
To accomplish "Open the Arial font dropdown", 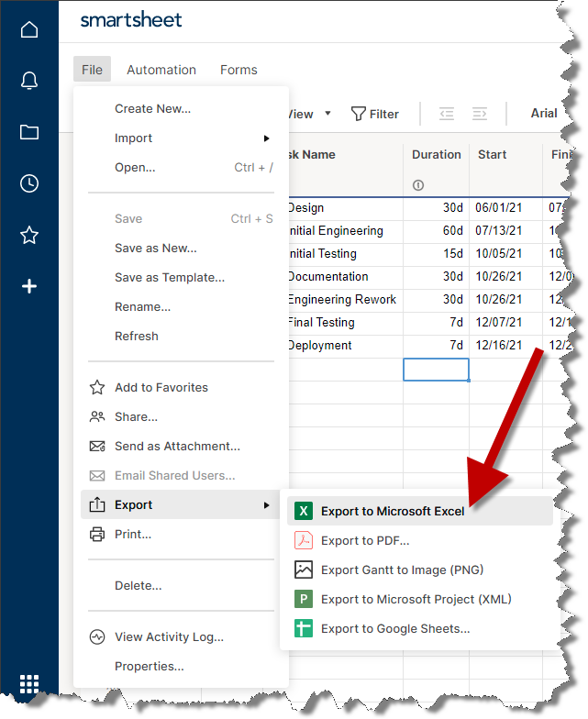I will click(x=543, y=114).
